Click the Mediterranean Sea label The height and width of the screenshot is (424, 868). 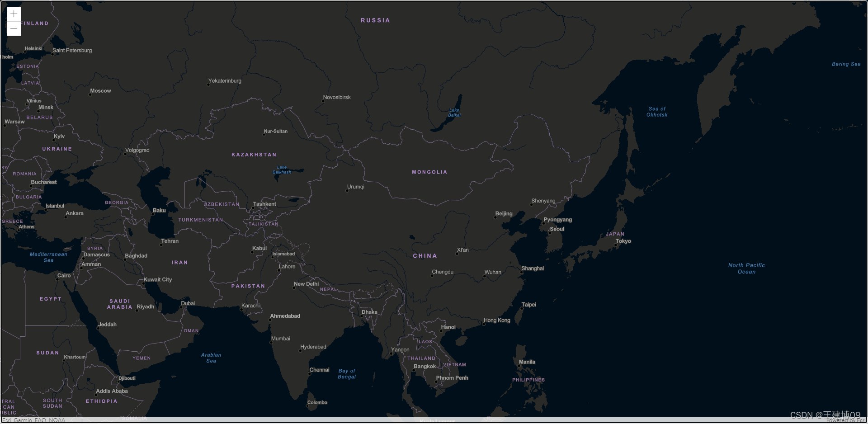[48, 257]
